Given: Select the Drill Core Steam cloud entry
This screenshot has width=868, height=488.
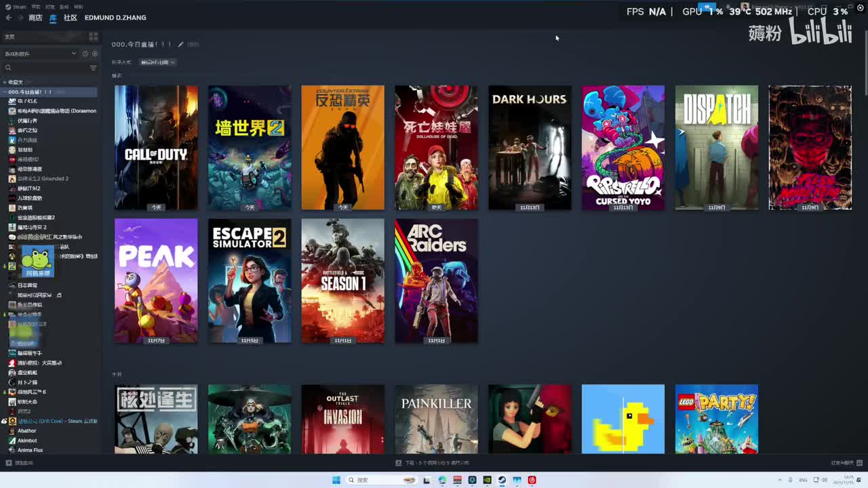Looking at the screenshot, I should coord(58,421).
